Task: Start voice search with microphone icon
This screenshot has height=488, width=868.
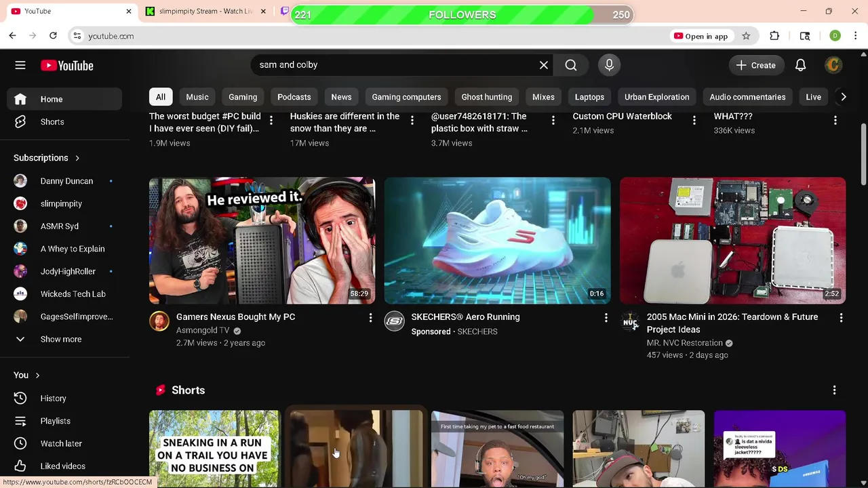Action: point(609,65)
